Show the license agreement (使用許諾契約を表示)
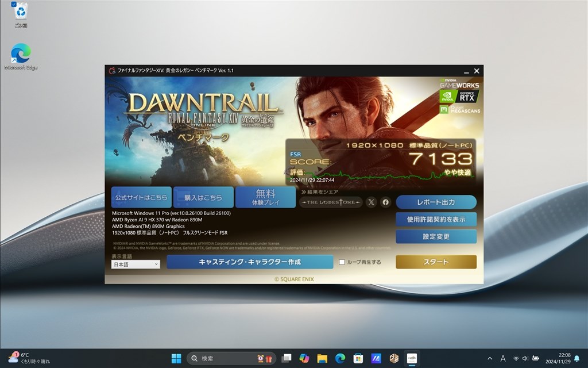This screenshot has width=588, height=368. point(436,219)
